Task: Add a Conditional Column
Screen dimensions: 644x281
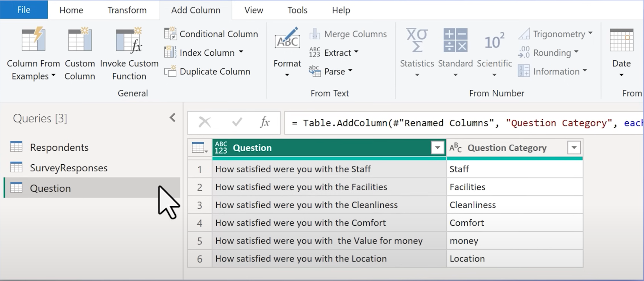Action: (211, 34)
